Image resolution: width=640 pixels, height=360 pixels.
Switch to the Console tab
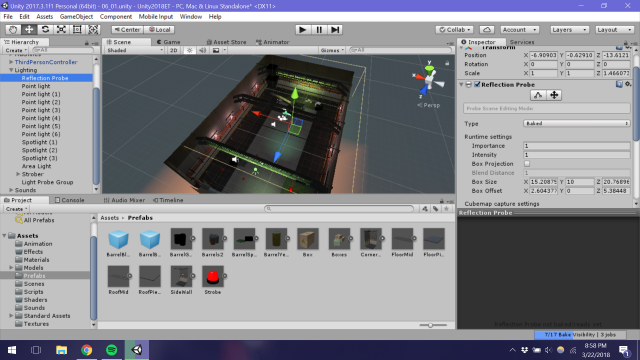click(70, 200)
